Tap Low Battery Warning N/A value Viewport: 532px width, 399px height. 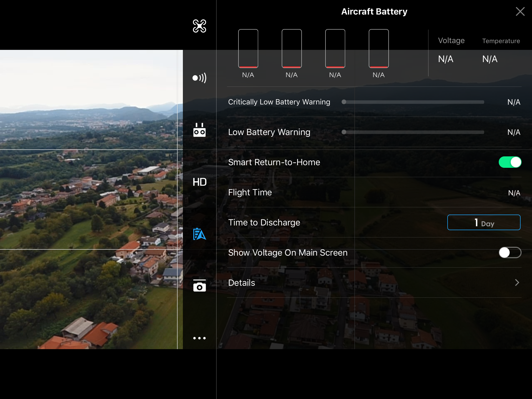point(514,132)
